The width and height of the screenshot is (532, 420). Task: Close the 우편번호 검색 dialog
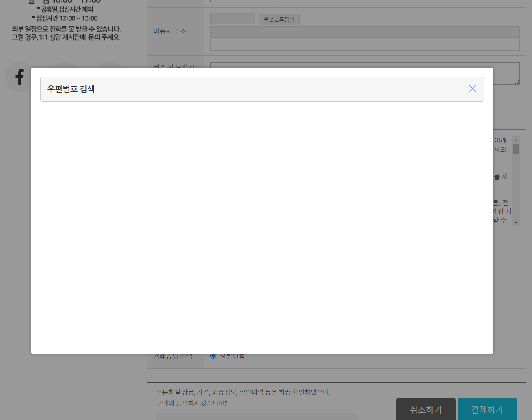click(472, 88)
